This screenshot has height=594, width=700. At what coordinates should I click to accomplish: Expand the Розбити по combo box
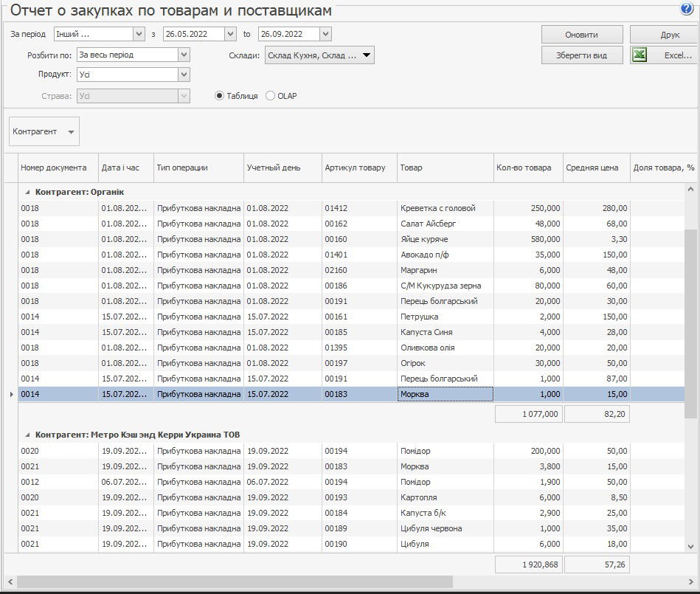point(184,55)
